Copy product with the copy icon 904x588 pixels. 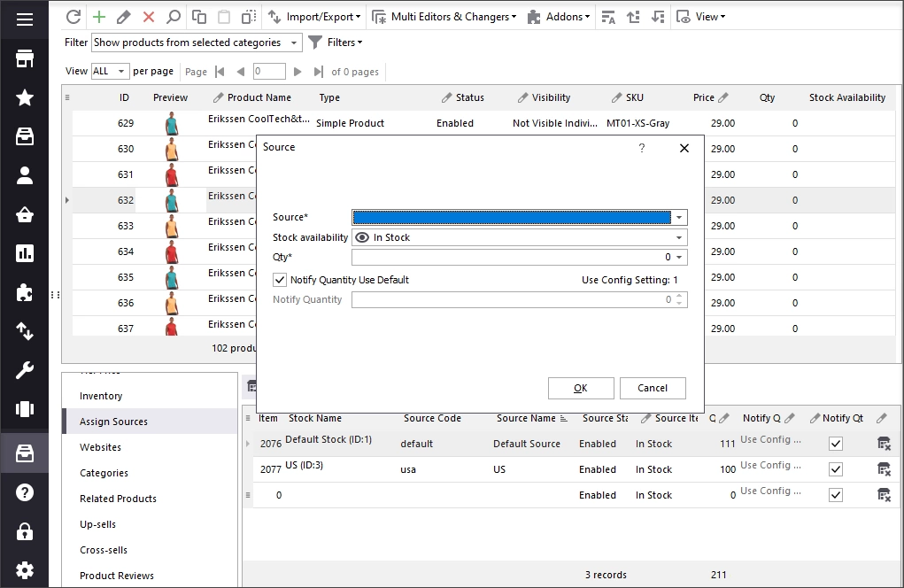pos(199,17)
